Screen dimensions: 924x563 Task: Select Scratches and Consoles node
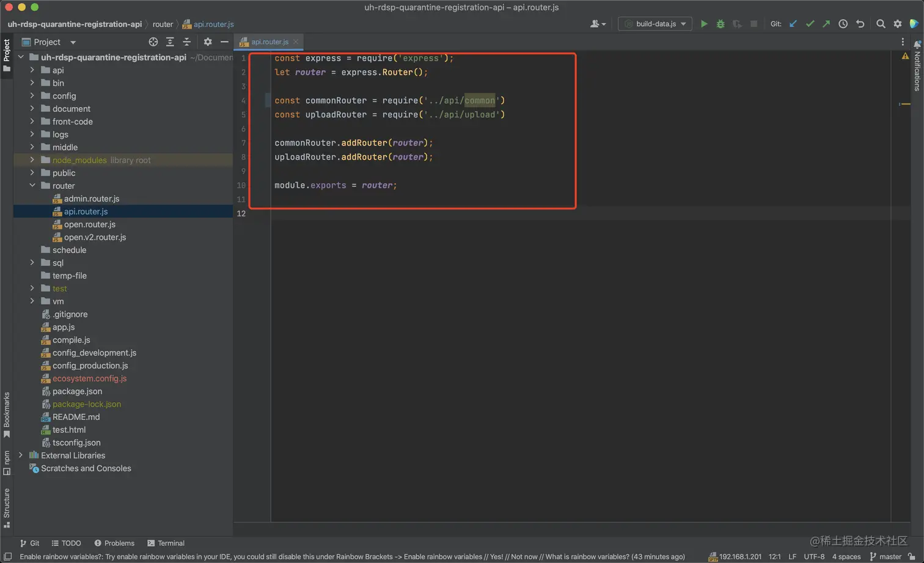(86, 468)
